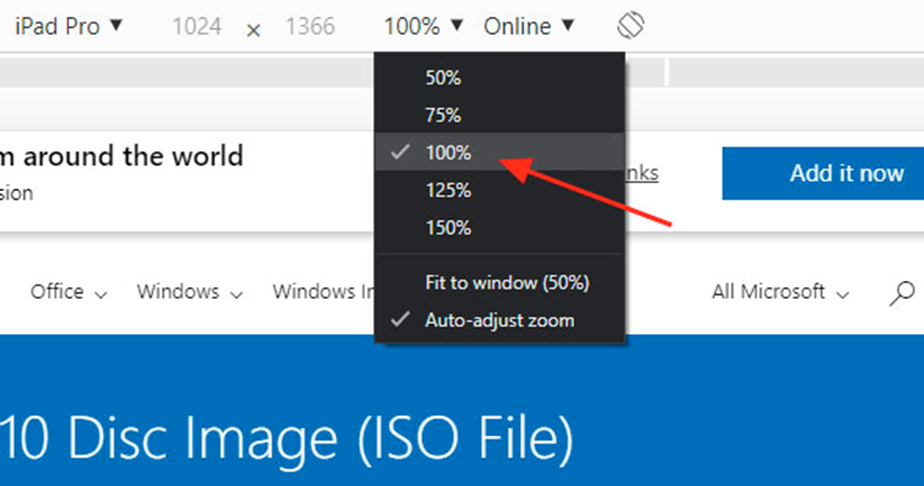Open the iPad Pro device dropdown
924x486 pixels.
click(x=68, y=26)
